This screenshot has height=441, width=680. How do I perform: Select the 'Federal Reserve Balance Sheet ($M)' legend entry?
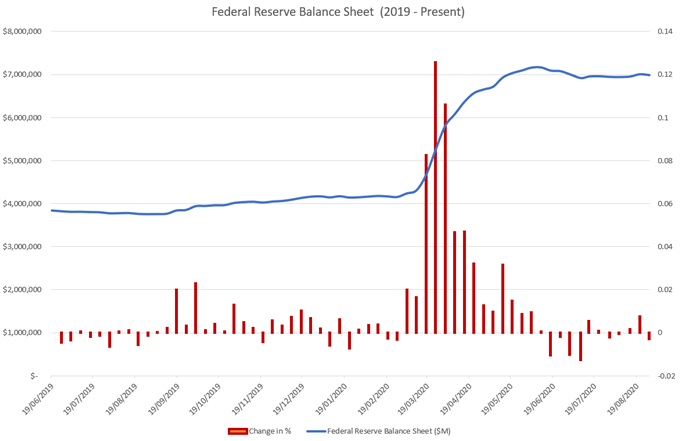coord(379,431)
